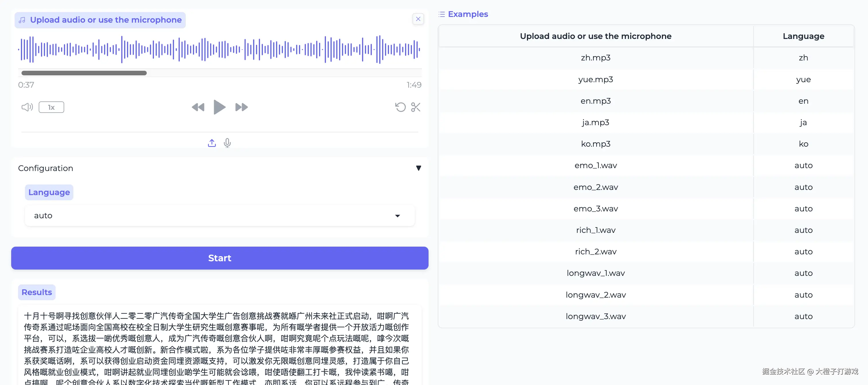Change the 1x playback speed button
The width and height of the screenshot is (868, 385).
tap(51, 107)
